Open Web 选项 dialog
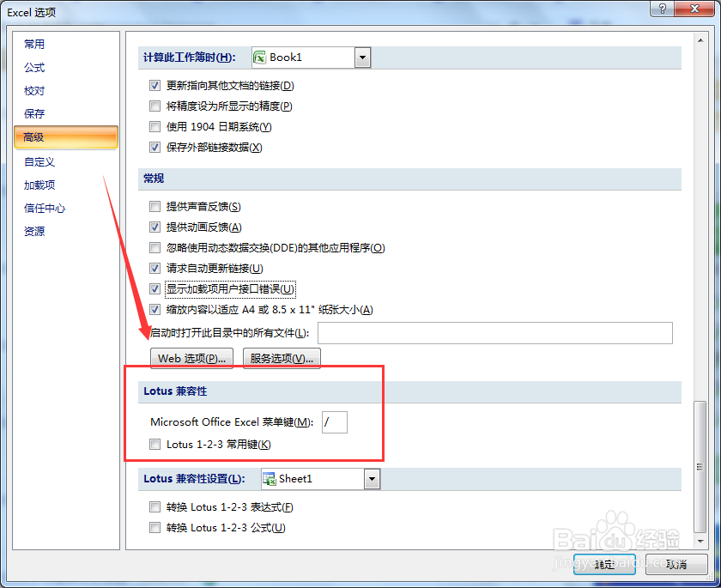The width and height of the screenshot is (721, 588). 191,358
